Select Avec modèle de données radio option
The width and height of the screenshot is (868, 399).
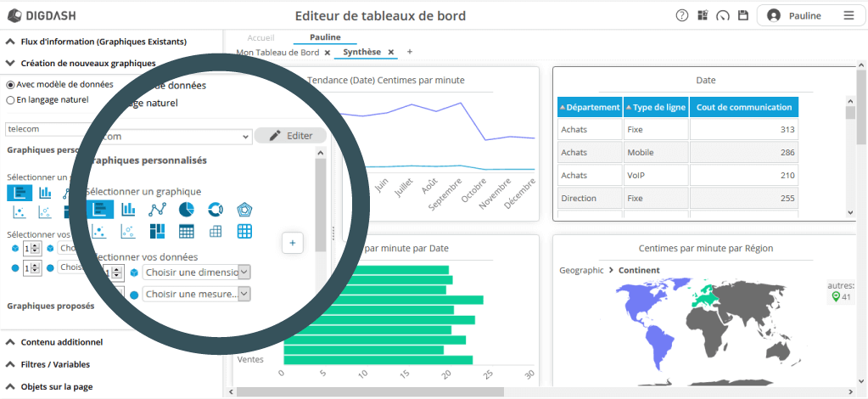pyautogui.click(x=10, y=85)
